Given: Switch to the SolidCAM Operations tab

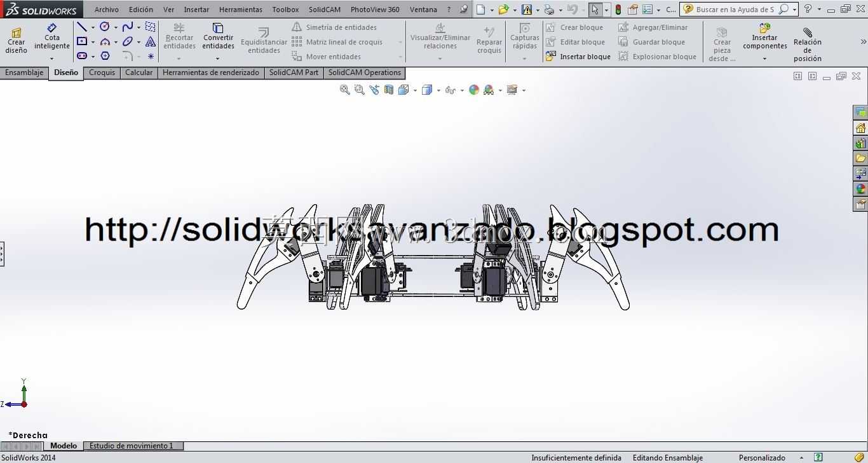Looking at the screenshot, I should point(364,73).
